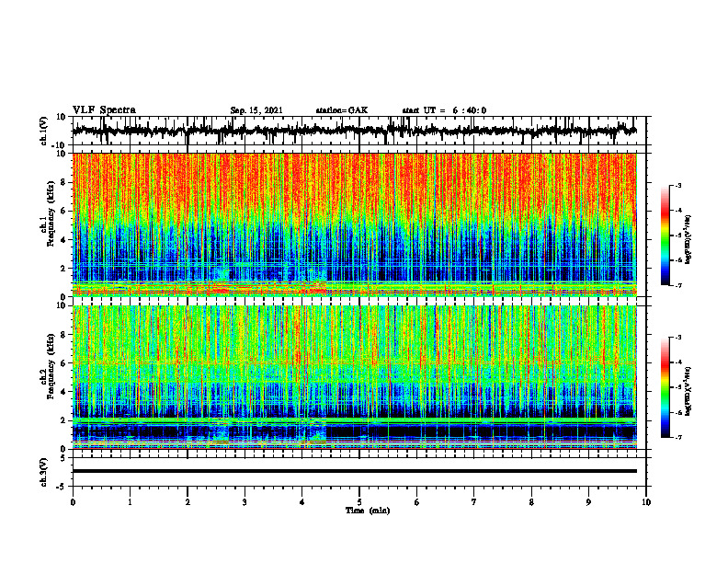Click the ch.1 voltage waveform trace panel
Viewport: 728px width, 563px height.
pos(358,131)
